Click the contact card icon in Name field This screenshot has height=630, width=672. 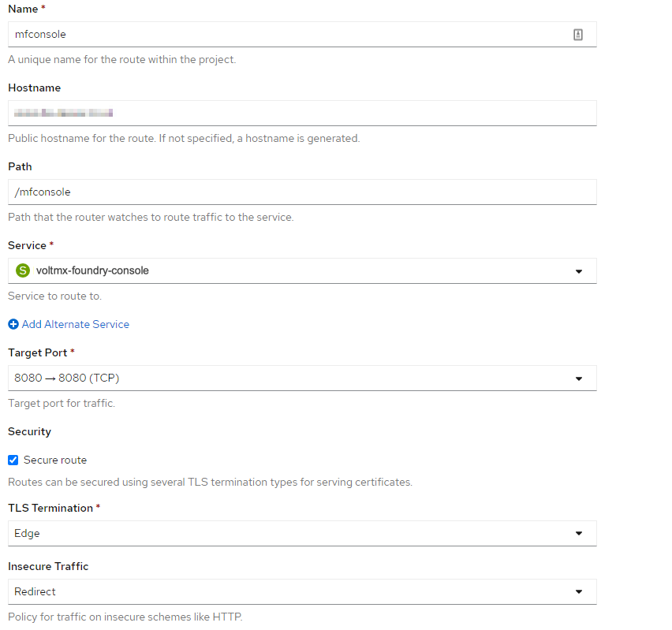[x=577, y=35]
